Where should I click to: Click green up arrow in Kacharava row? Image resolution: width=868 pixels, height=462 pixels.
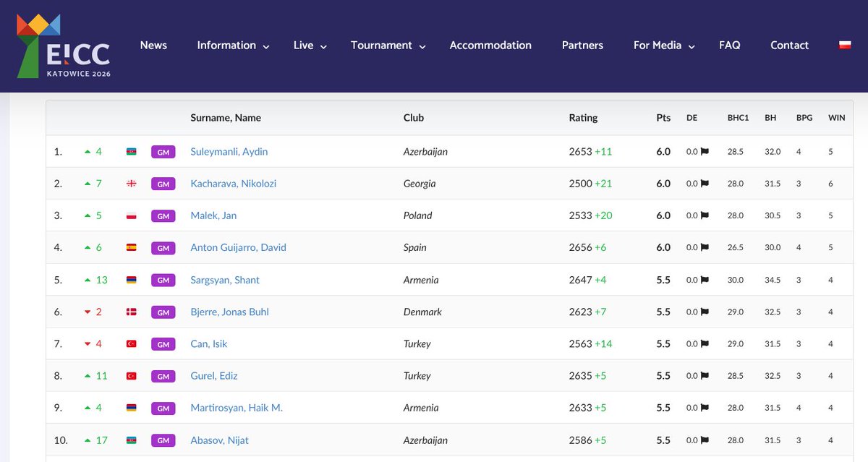click(88, 184)
